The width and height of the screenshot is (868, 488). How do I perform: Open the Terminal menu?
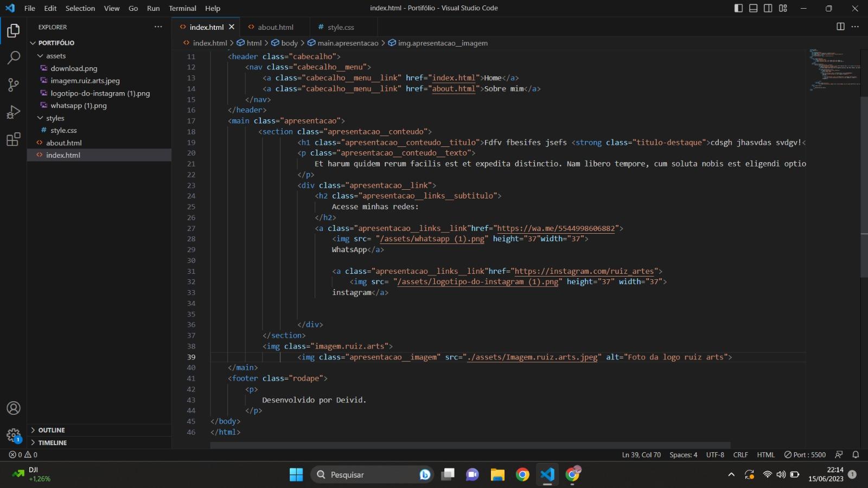[182, 8]
